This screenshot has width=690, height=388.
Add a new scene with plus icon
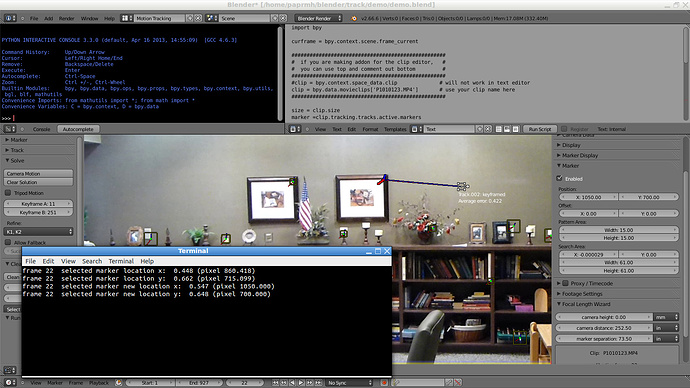click(275, 18)
